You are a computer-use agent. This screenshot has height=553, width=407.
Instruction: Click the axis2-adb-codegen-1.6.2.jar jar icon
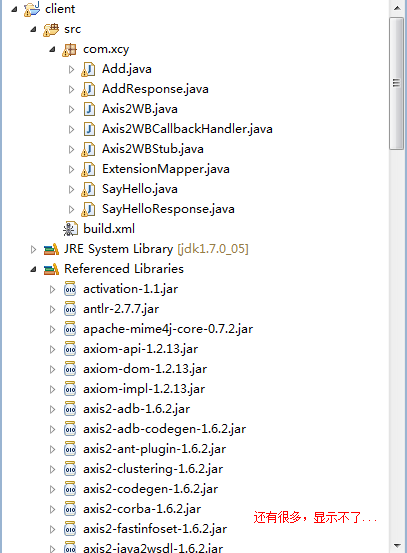pyautogui.click(x=70, y=429)
